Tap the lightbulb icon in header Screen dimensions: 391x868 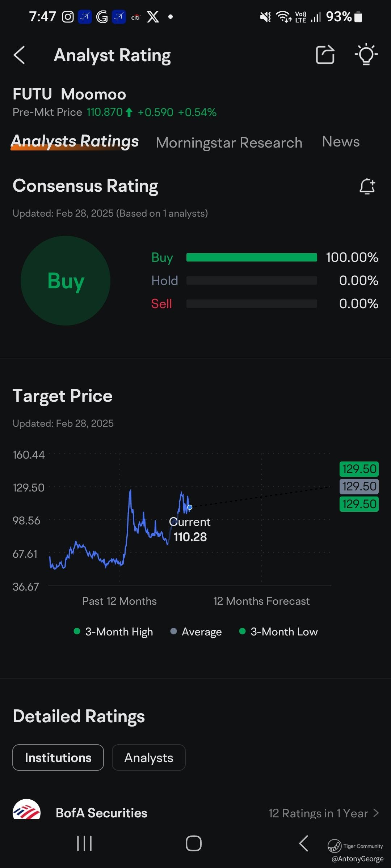pyautogui.click(x=366, y=55)
